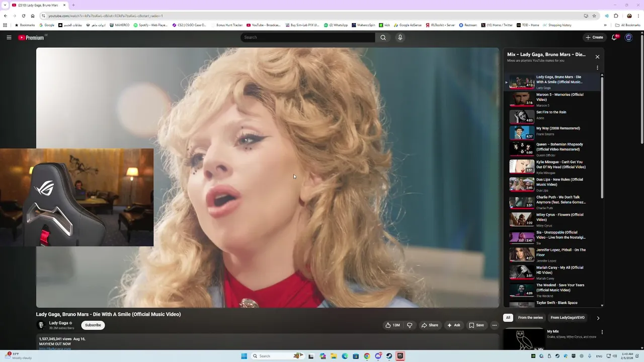Open Lady Gaga channel avatar
The height and width of the screenshot is (362, 644).
41,325
